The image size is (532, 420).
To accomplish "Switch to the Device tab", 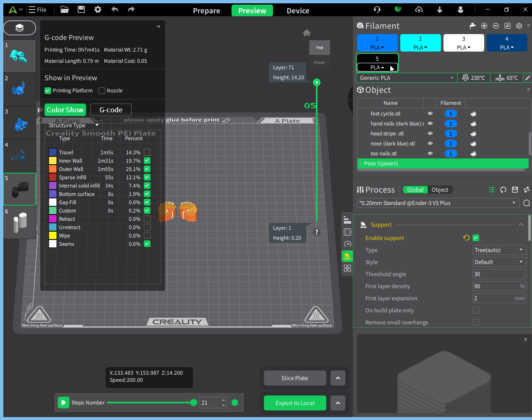I will (x=298, y=11).
